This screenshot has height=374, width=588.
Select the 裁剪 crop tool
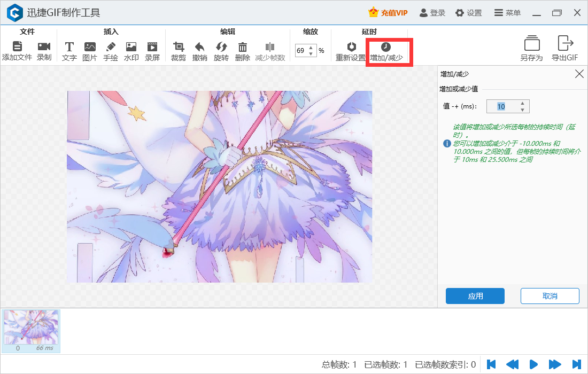click(x=179, y=51)
